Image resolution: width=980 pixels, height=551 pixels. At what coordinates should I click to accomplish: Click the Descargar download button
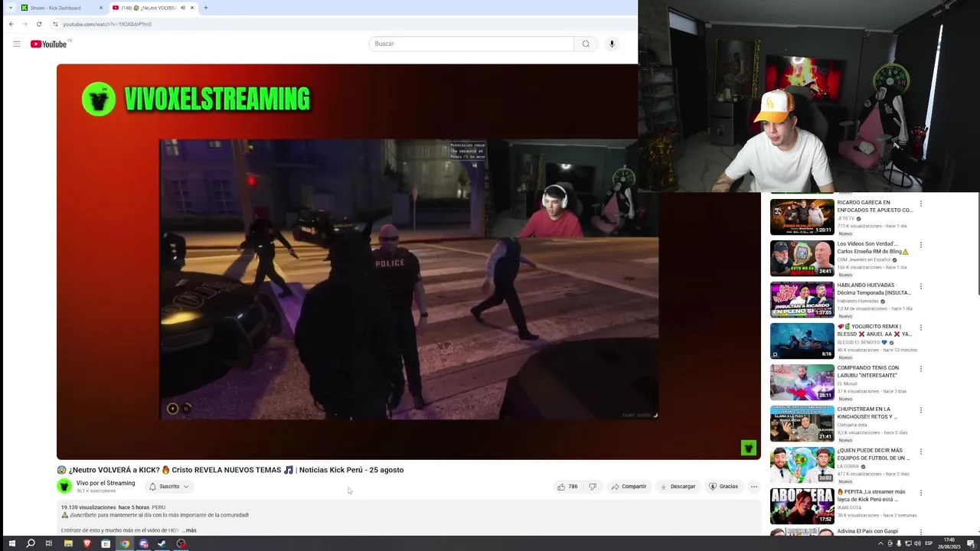pos(678,487)
